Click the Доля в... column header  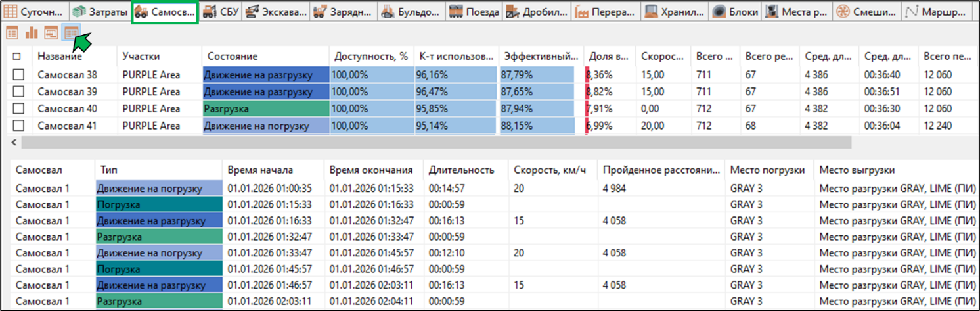pos(610,57)
